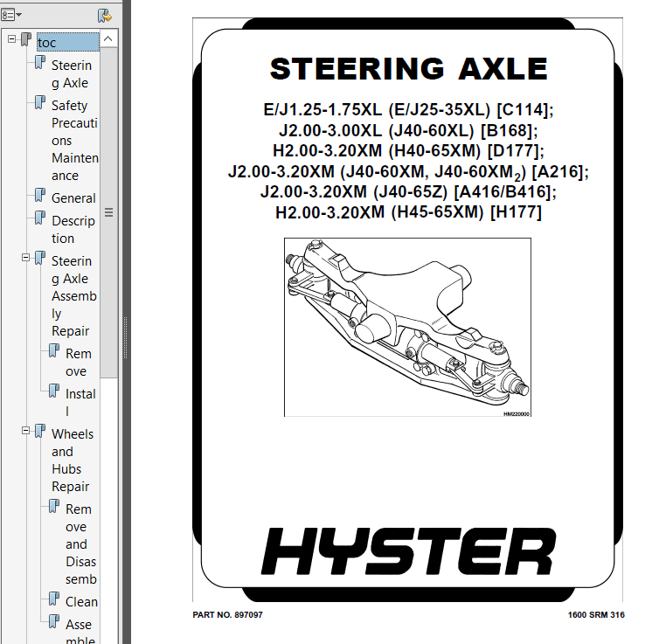Select the toc bookmark label
This screenshot has height=644, width=652.
[68, 43]
